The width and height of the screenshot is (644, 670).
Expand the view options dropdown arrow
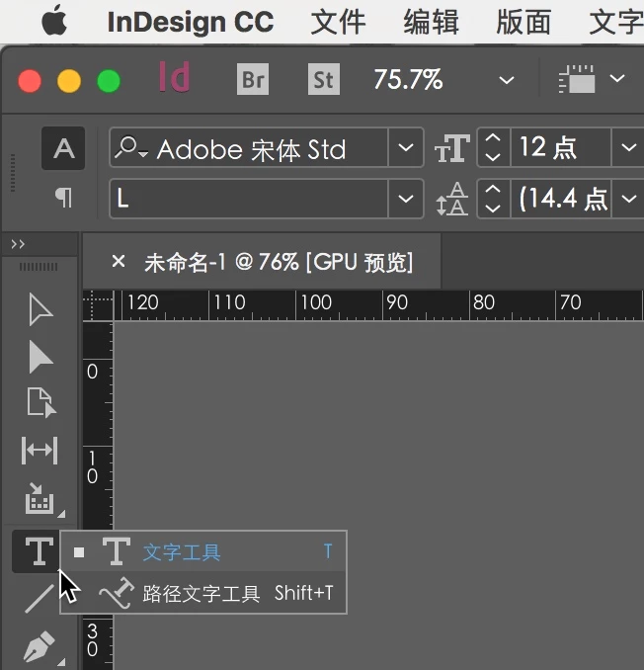tap(617, 79)
